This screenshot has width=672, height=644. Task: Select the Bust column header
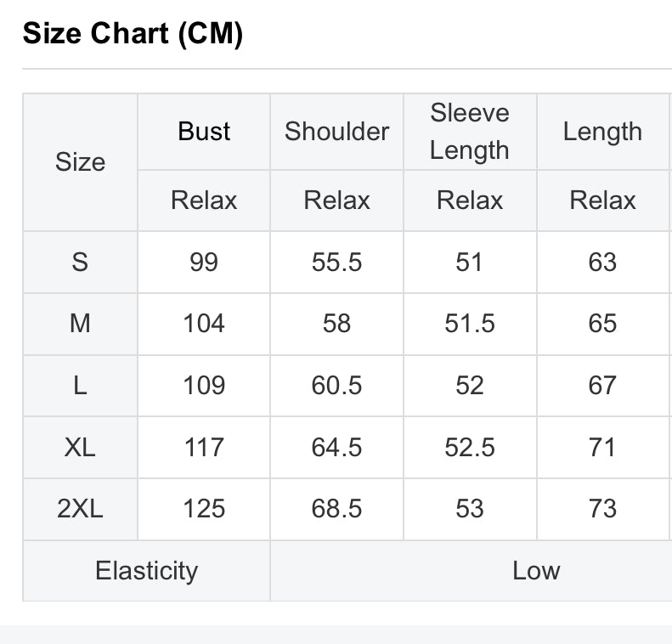pyautogui.click(x=204, y=132)
